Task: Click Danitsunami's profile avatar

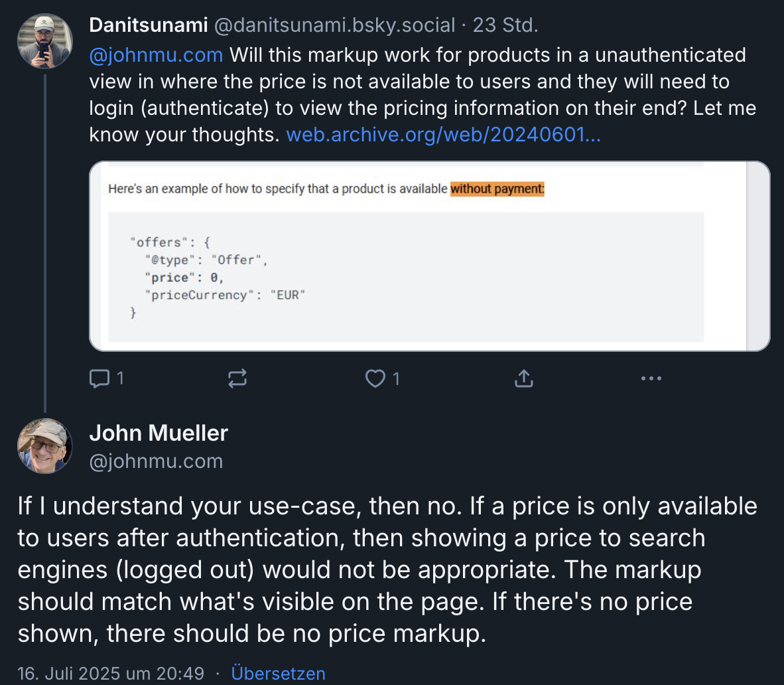Action: pos(44,41)
